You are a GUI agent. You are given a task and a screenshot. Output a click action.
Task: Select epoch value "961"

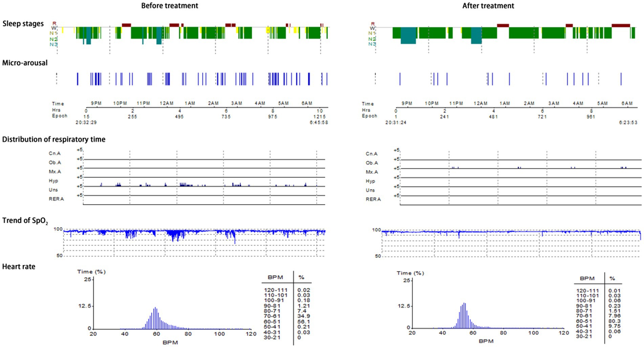[x=591, y=116]
